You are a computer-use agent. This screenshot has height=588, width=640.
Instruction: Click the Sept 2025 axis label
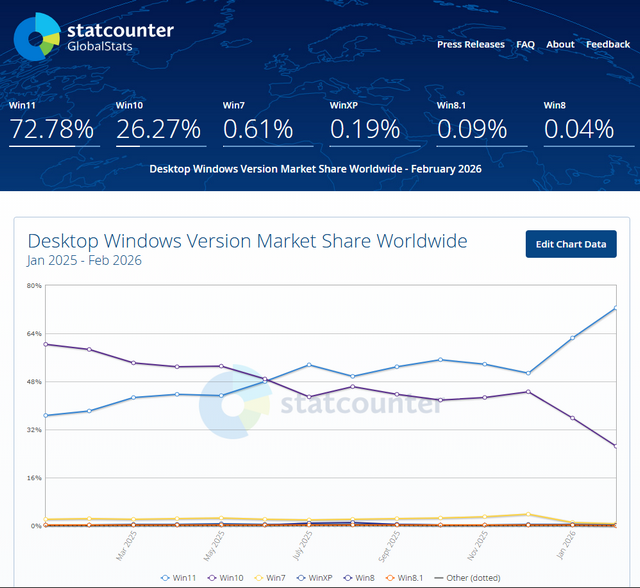[389, 546]
